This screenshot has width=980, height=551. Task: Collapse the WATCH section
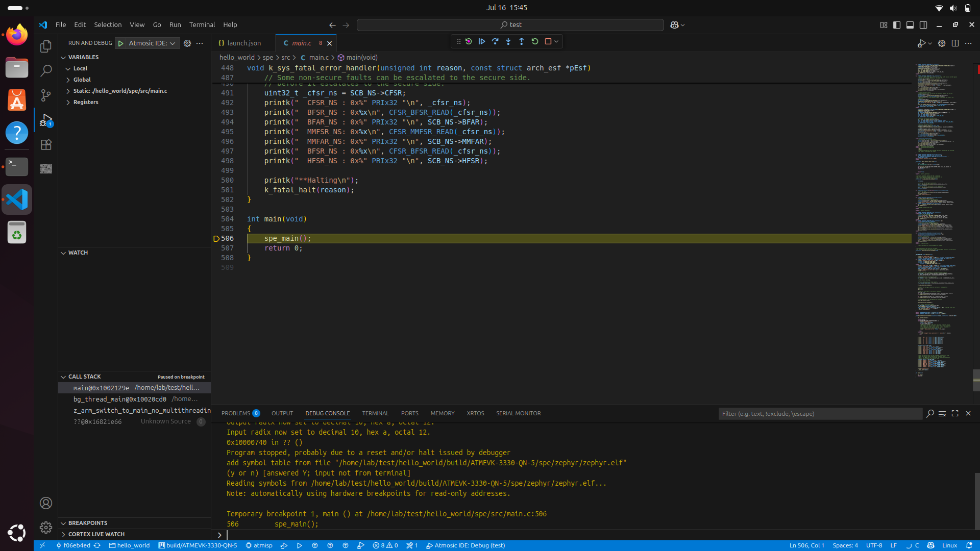(x=78, y=253)
